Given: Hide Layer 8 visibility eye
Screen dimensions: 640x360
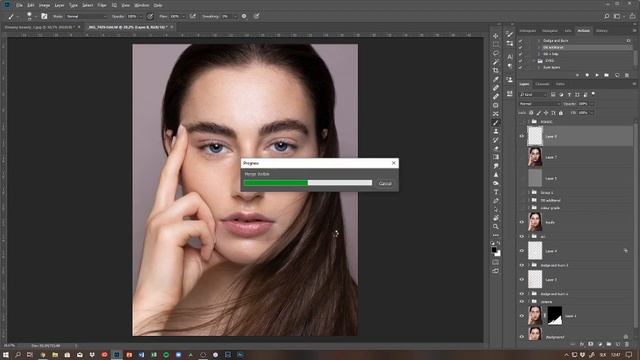Looking at the screenshot, I should (x=522, y=136).
